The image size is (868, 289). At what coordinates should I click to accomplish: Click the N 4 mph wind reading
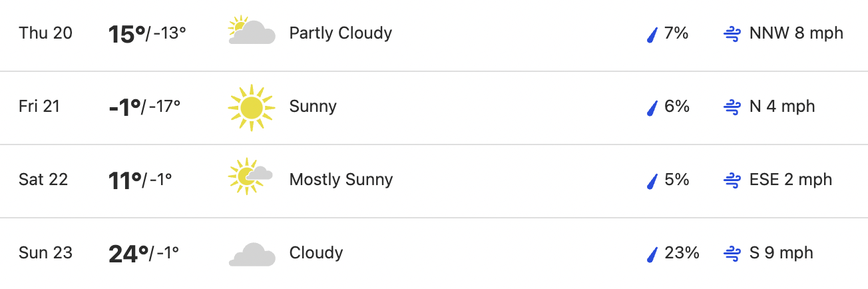pyautogui.click(x=782, y=107)
